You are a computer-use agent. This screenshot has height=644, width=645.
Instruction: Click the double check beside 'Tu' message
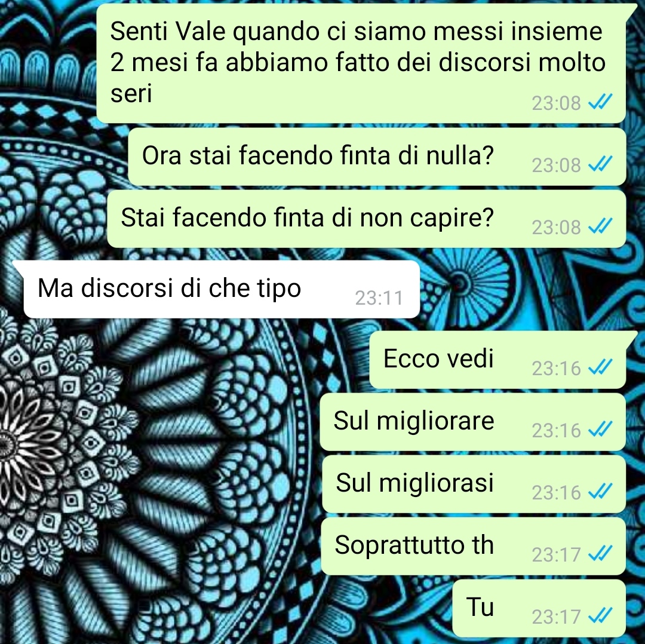point(600,615)
